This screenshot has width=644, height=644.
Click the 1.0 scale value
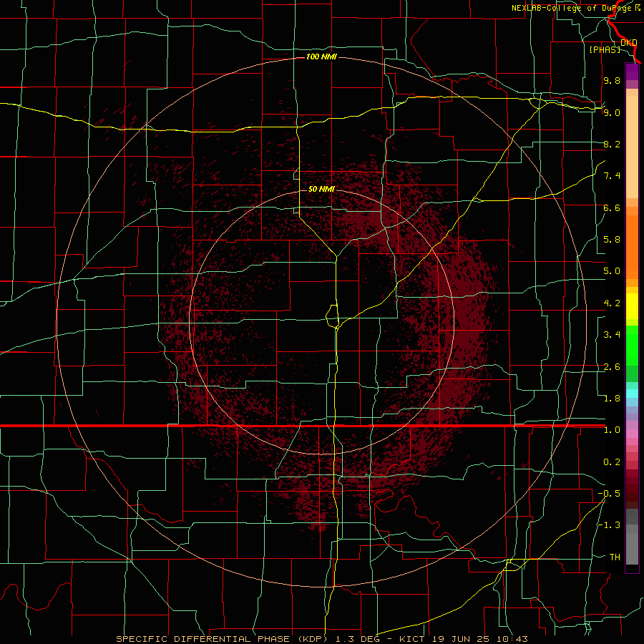click(x=612, y=430)
